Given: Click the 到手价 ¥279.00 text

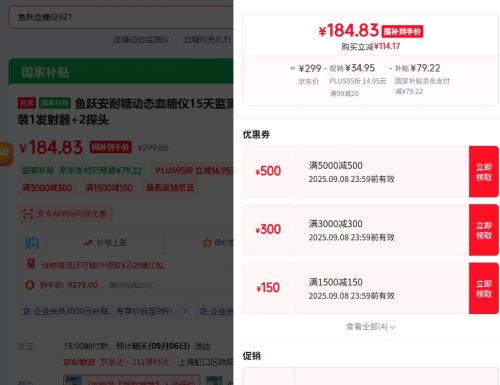Looking at the screenshot, I should point(69,285).
